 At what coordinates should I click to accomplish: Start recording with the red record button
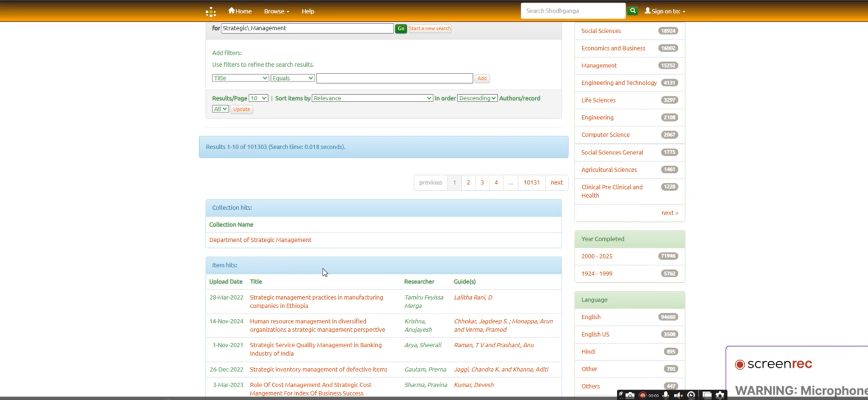pyautogui.click(x=642, y=396)
